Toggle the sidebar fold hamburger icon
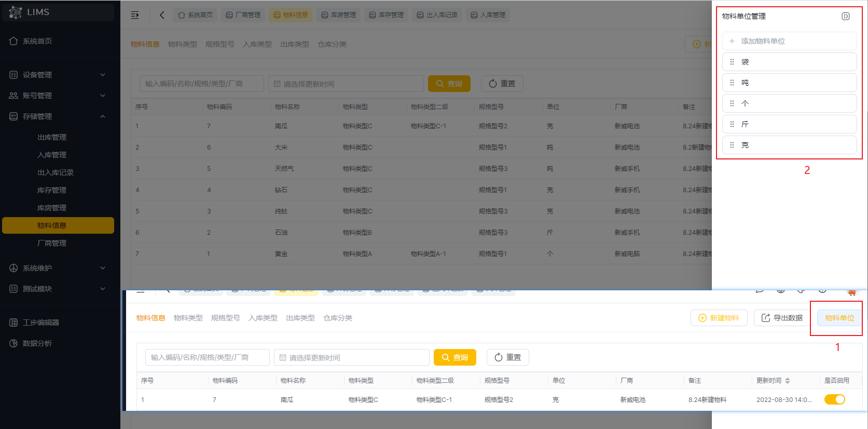Viewport: 868px width, 429px height. 135,15
